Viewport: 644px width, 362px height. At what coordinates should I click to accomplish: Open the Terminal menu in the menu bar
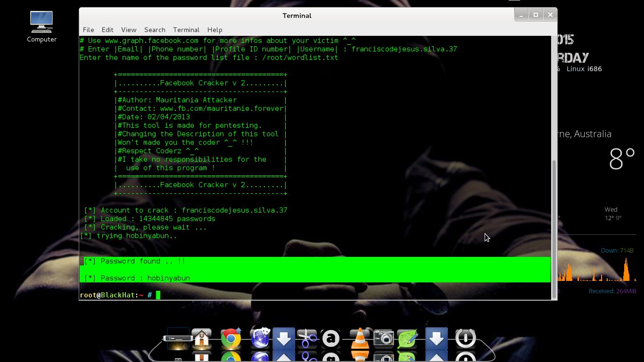tap(186, 30)
